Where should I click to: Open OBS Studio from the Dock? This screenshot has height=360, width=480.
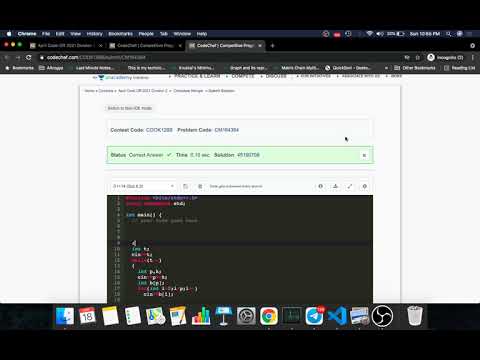click(x=382, y=316)
